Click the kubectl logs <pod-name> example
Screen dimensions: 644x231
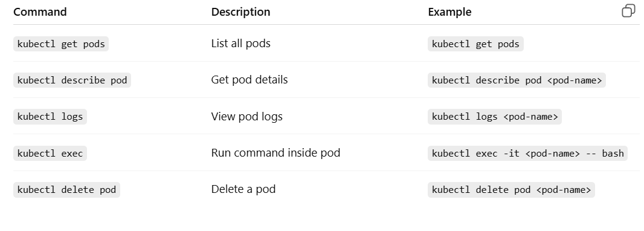point(495,117)
